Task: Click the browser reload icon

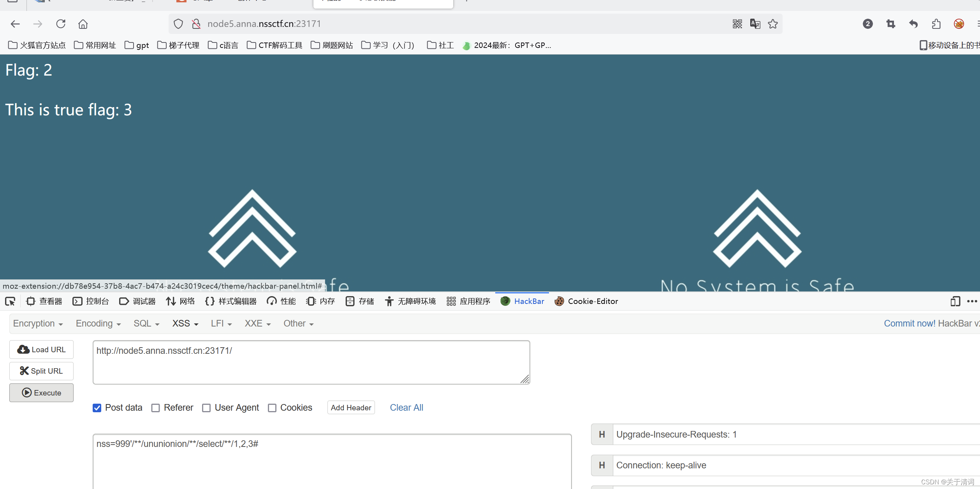Action: click(x=61, y=24)
